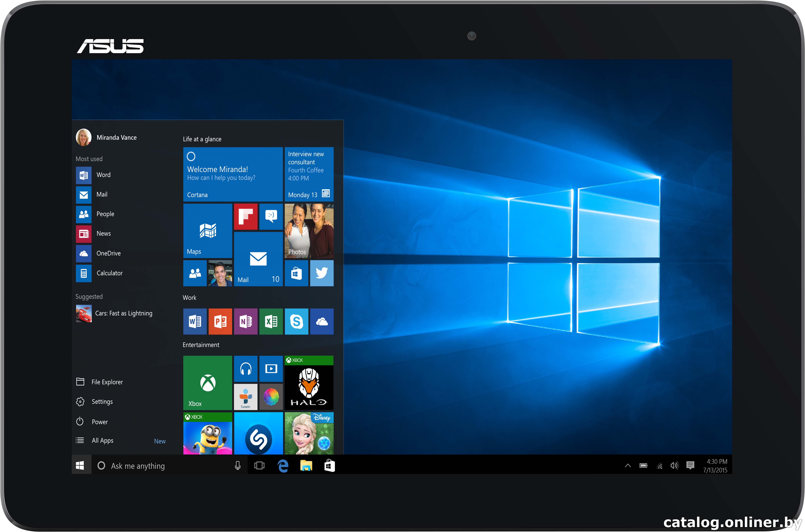This screenshot has width=805, height=532.
Task: Open Task View from taskbar
Action: coord(259,465)
